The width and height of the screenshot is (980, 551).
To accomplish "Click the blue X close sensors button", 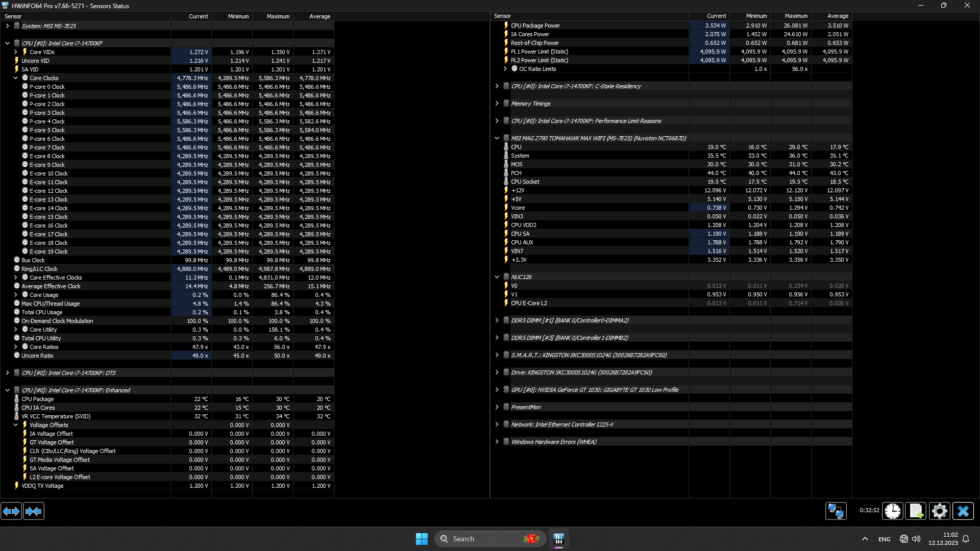I will point(963,511).
